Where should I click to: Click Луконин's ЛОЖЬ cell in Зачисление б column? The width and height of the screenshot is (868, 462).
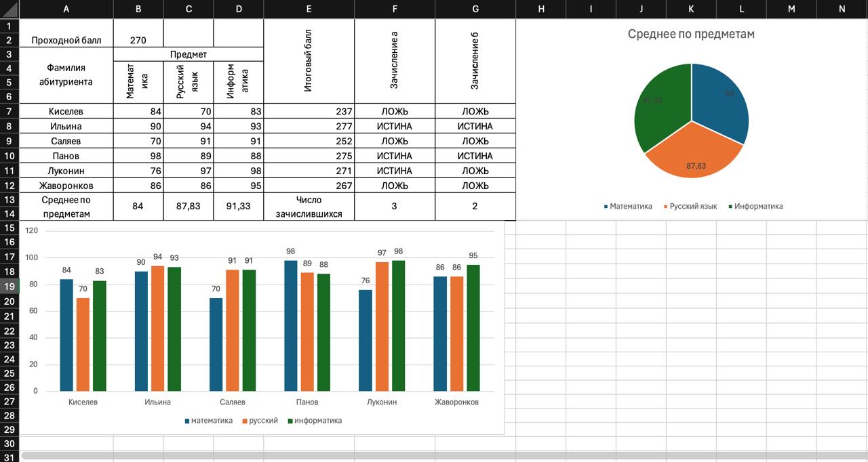tap(475, 171)
